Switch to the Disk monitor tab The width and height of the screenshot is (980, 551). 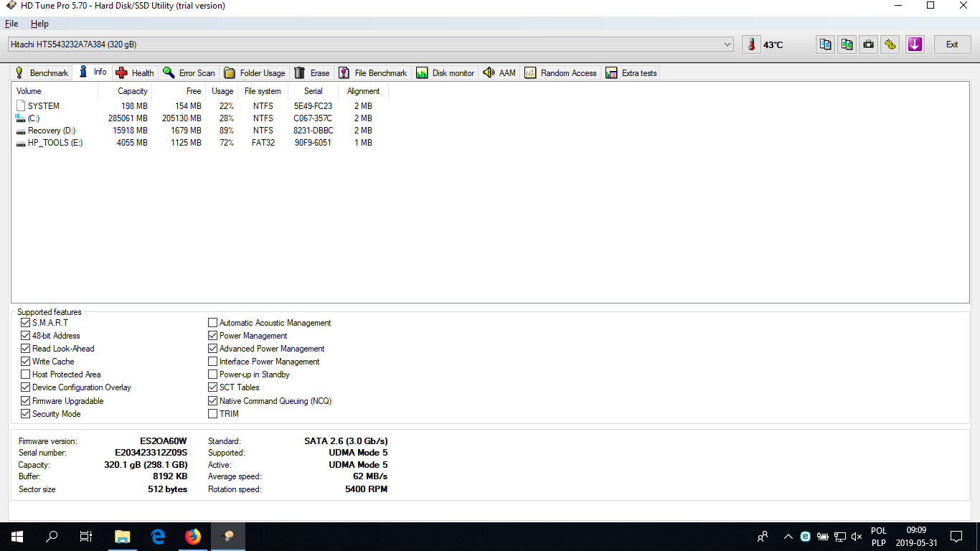pyautogui.click(x=446, y=72)
